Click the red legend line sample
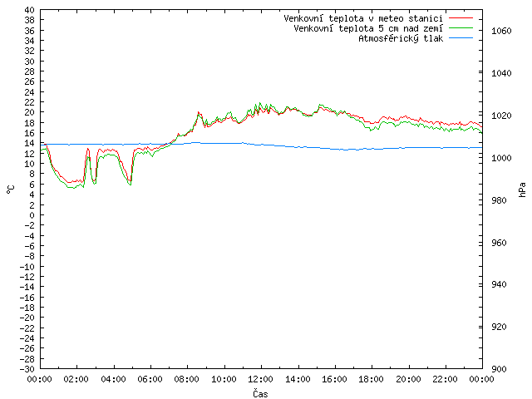This screenshot has height=399, width=532. point(461,17)
